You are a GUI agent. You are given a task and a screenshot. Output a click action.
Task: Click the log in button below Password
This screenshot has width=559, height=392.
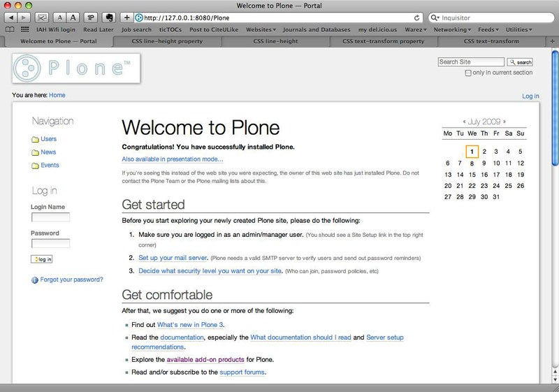(x=42, y=259)
